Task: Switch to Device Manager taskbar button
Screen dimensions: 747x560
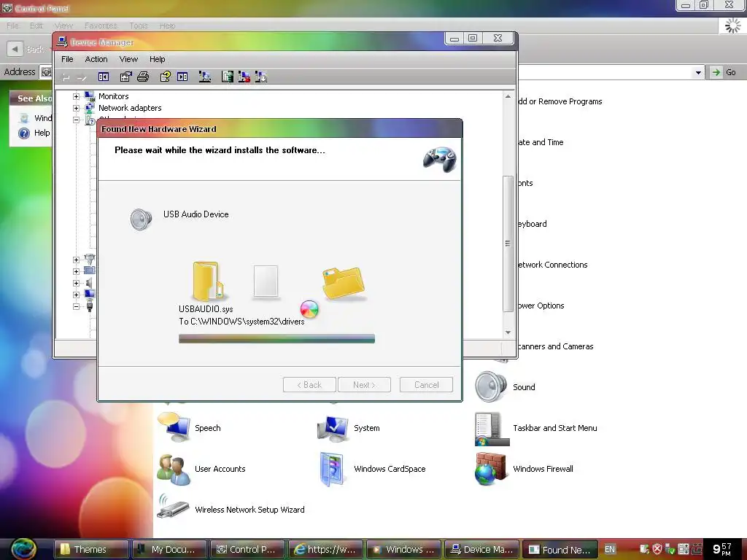Action: point(481,549)
